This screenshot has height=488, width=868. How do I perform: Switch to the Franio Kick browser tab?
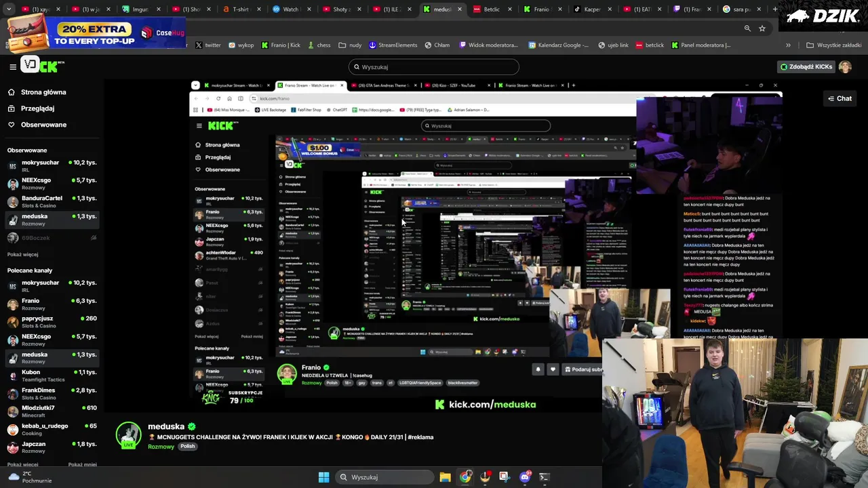pyautogui.click(x=542, y=9)
